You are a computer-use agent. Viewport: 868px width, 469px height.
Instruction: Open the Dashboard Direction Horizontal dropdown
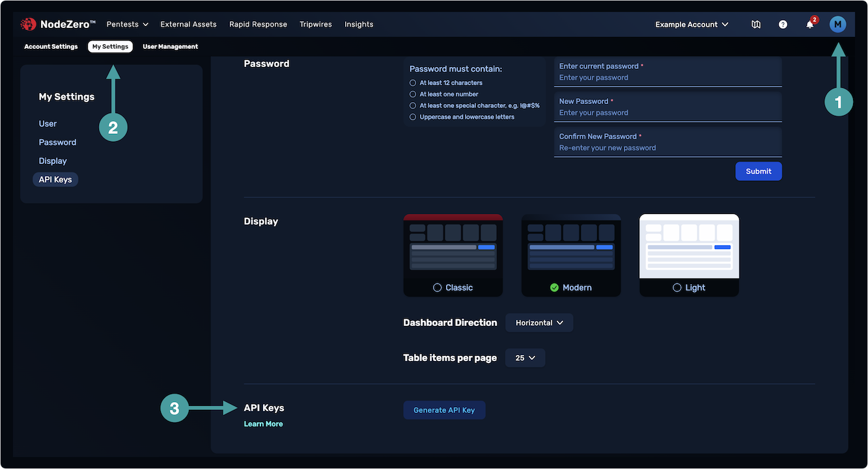(539, 323)
